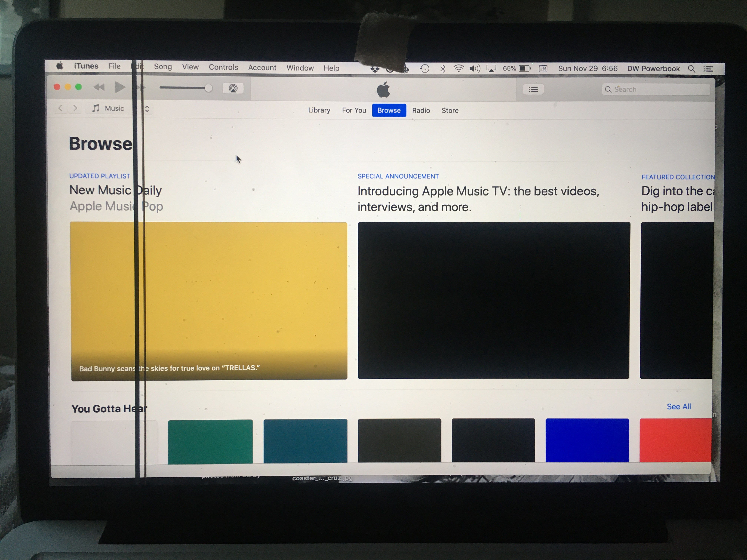Screen dimensions: 747x560
Task: Open the New Music Daily playlist title
Action: (115, 190)
